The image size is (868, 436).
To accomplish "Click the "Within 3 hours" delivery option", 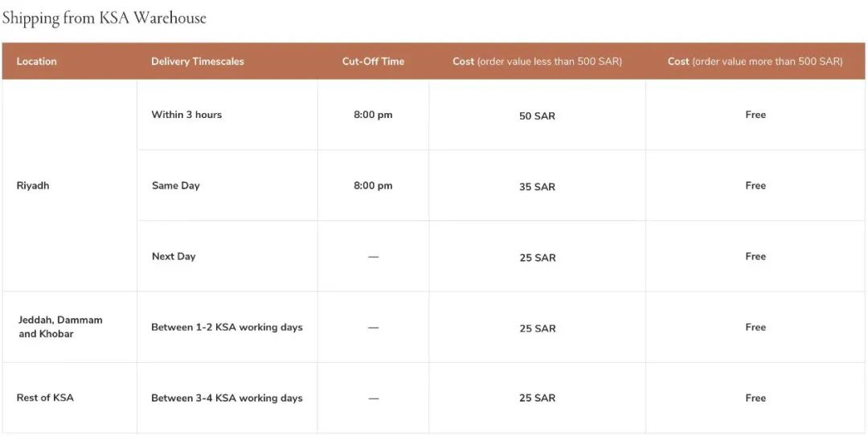I will point(186,115).
